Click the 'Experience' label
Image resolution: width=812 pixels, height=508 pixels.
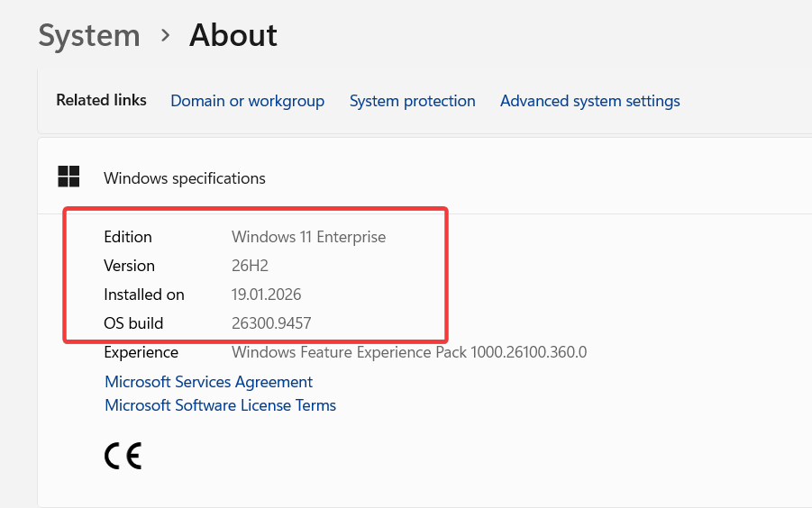pyautogui.click(x=141, y=352)
